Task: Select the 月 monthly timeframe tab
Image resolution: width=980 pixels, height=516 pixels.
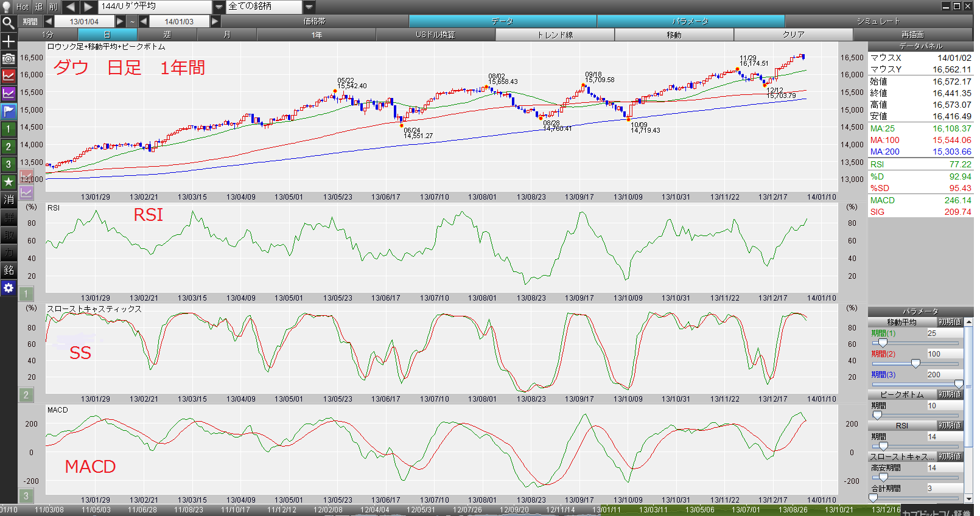Action: point(227,35)
